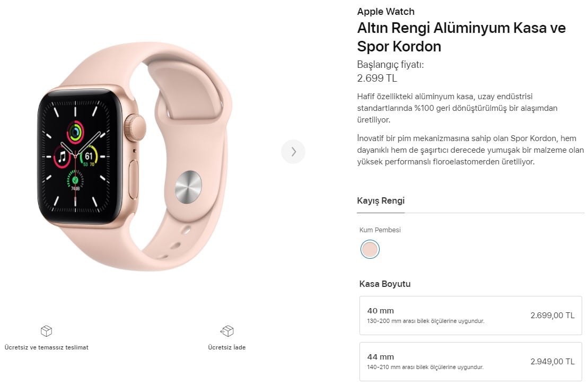Open the Kayış Rengi tab
588x385 pixels.
381,201
